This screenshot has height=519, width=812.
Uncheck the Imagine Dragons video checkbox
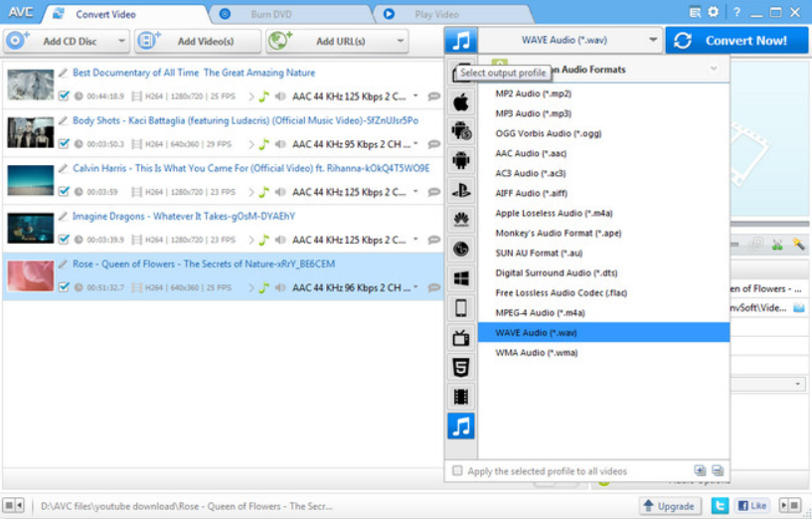click(64, 239)
